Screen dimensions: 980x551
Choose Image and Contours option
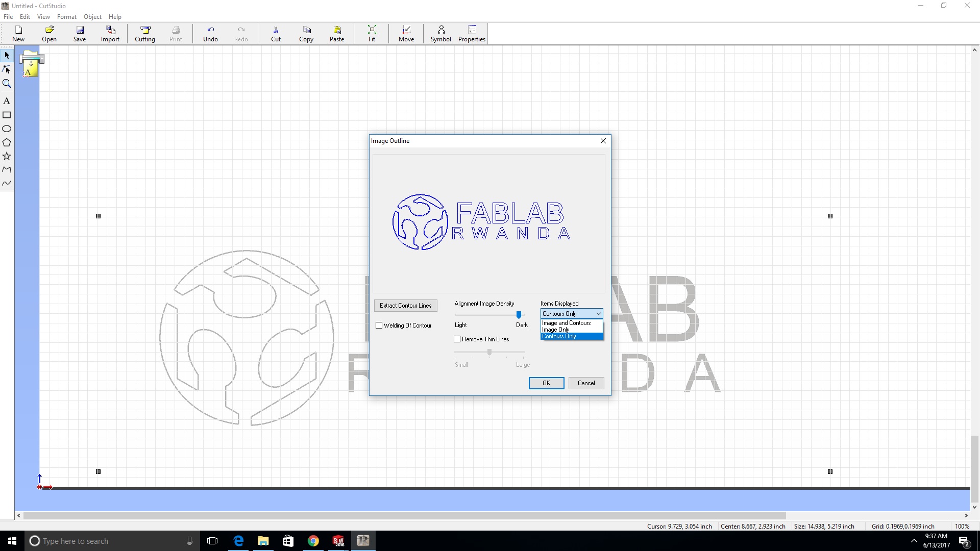coord(572,323)
